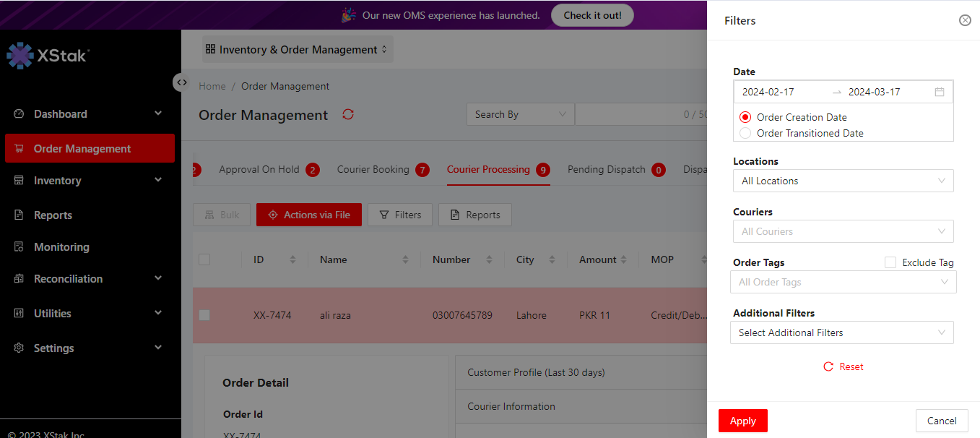
Task: Enable the Exclude Tag checkbox
Action: (890, 262)
